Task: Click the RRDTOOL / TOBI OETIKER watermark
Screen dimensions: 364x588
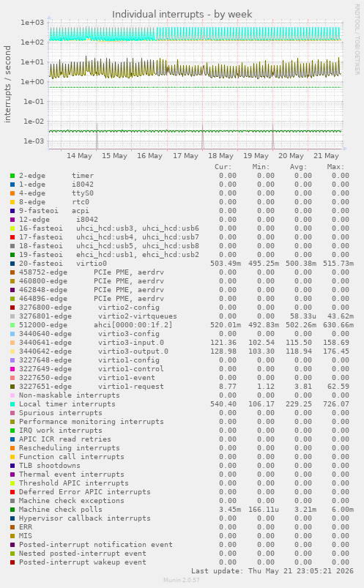Action: coord(357,40)
